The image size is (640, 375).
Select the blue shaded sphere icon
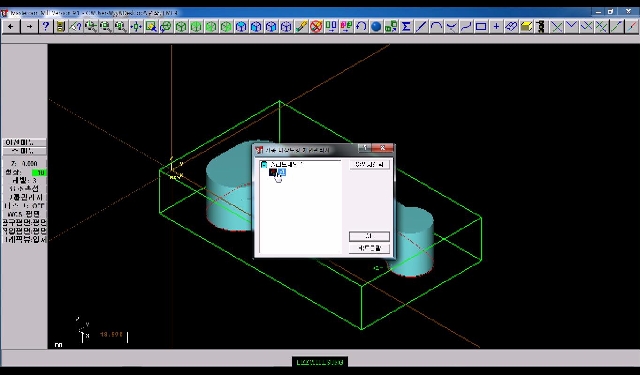pos(376,27)
